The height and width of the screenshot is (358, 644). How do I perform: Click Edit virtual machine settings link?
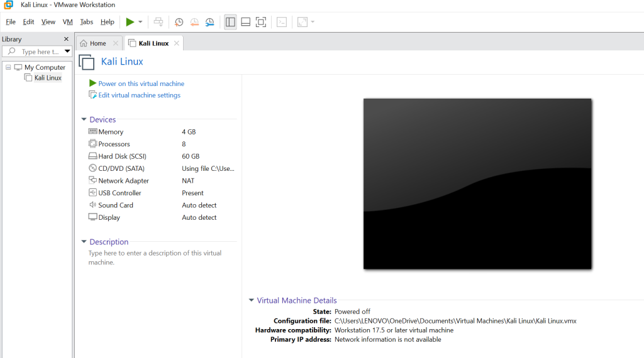pos(139,95)
